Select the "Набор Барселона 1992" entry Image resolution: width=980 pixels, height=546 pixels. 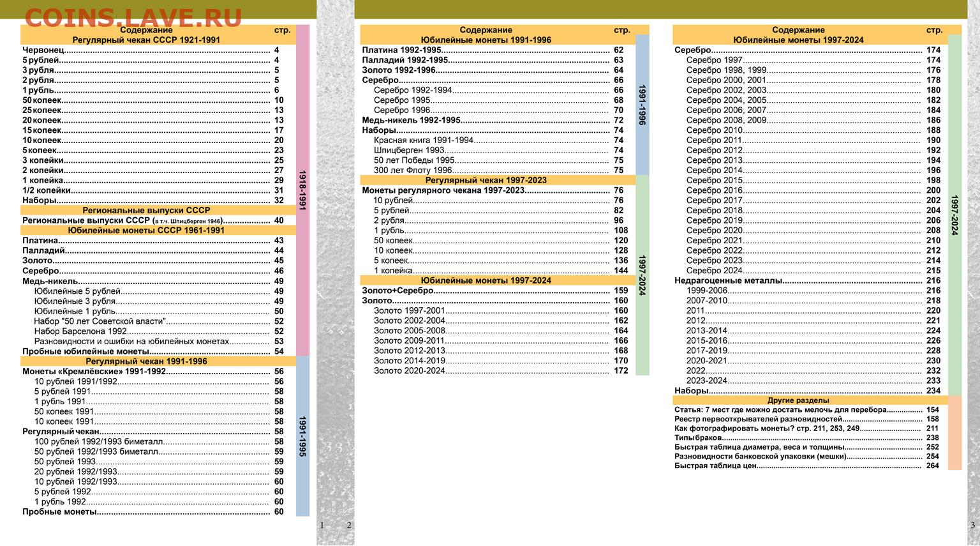coord(158,331)
